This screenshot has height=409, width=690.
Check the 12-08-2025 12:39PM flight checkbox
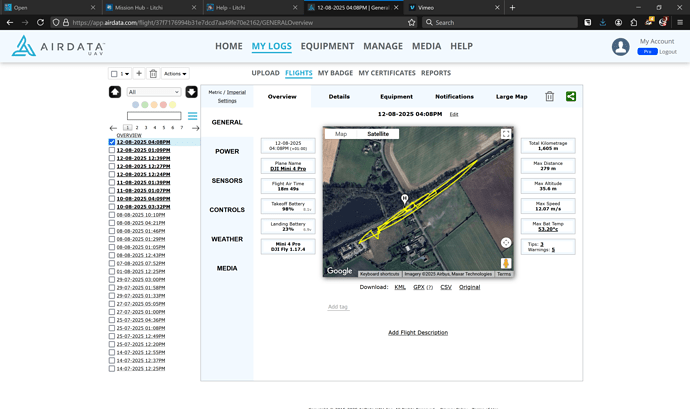(112, 158)
